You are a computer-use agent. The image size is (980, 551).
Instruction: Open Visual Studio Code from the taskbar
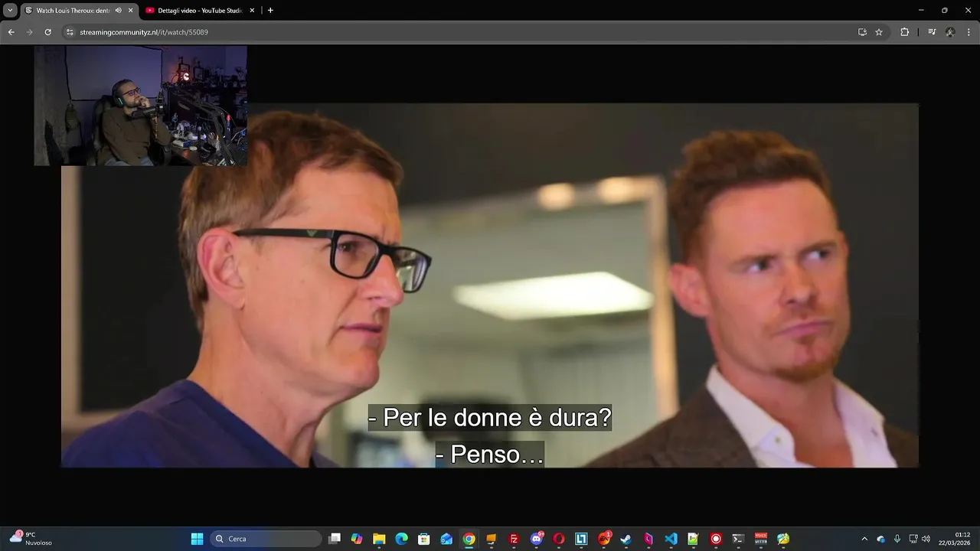click(x=671, y=539)
